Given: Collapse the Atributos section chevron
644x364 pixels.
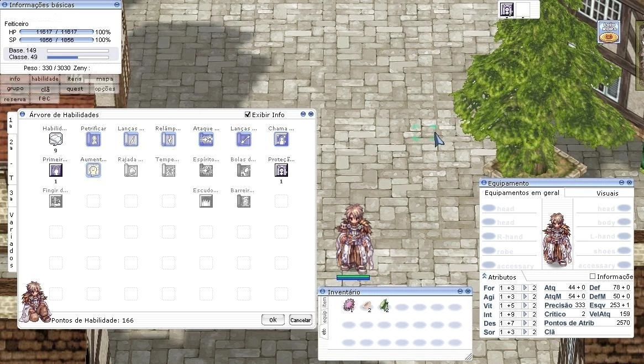Looking at the screenshot, I should (x=484, y=276).
